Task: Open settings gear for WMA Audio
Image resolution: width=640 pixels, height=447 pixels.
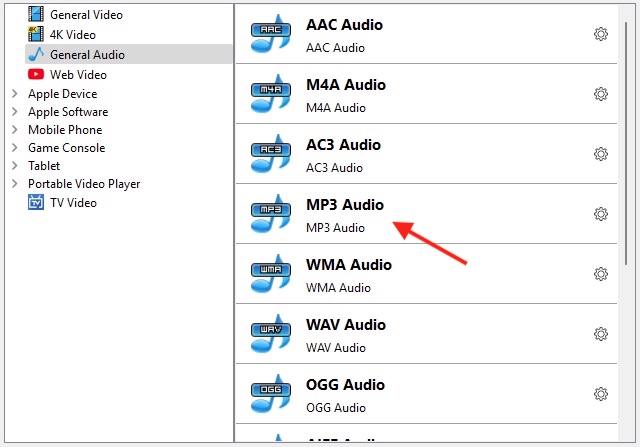Action: 600,274
